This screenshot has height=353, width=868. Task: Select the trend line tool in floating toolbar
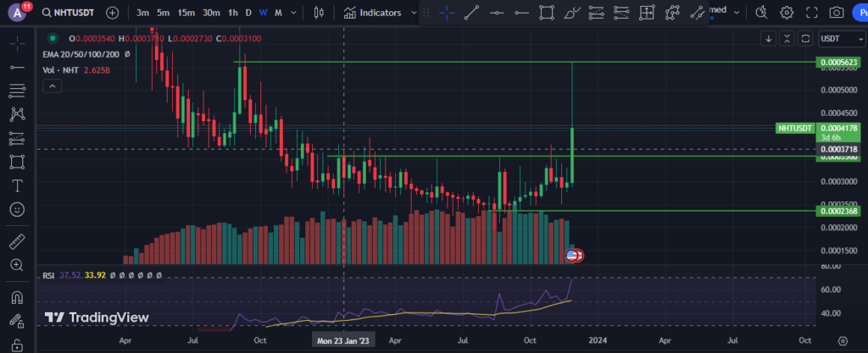tap(471, 13)
